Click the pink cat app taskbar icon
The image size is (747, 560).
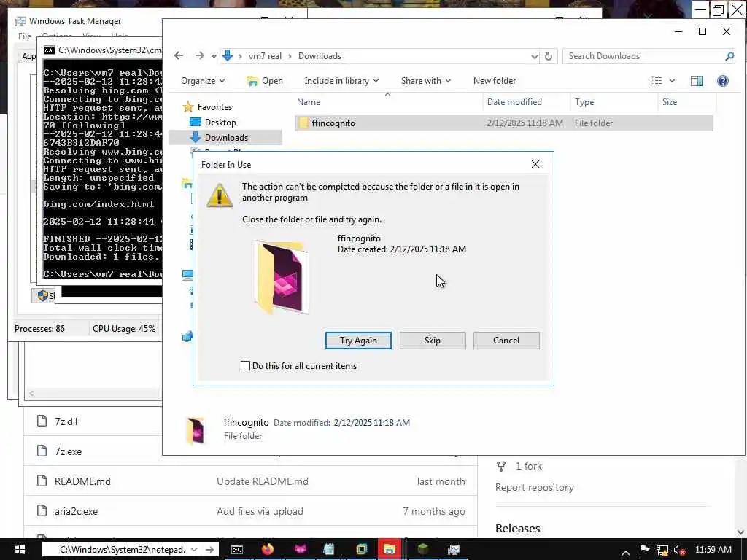tap(300, 550)
